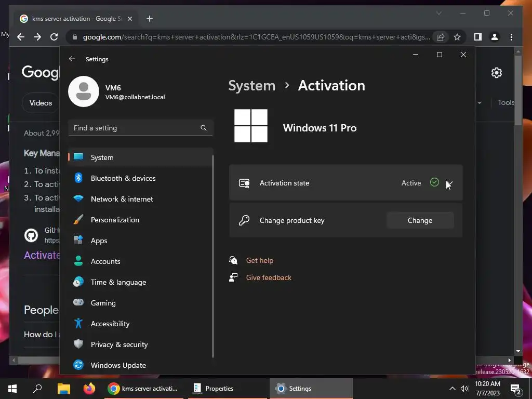Image resolution: width=532 pixels, height=399 pixels.
Task: Open Chrome's tab search dropdown arrow
Action: point(438,13)
